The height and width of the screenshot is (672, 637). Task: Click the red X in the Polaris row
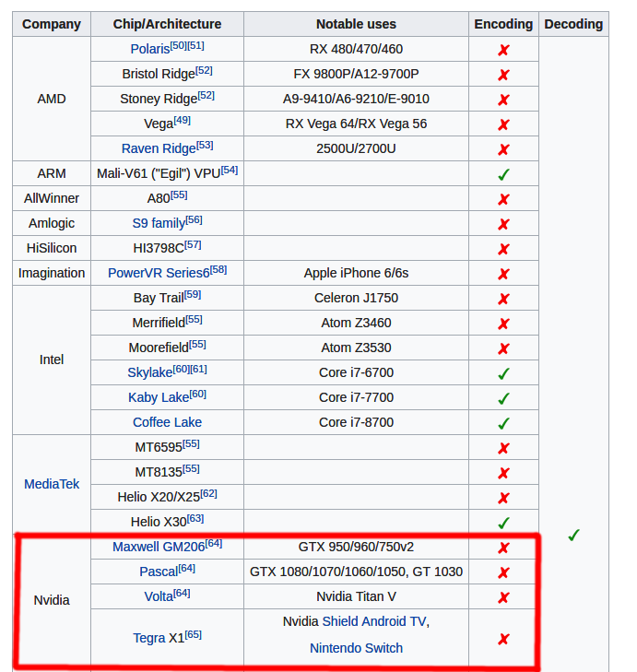pos(503,50)
